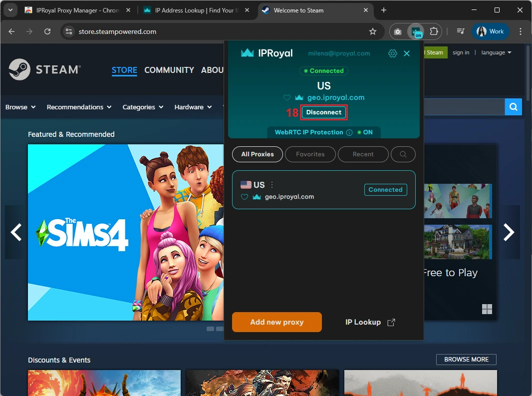Expand the Steam language dropdown

tap(496, 52)
